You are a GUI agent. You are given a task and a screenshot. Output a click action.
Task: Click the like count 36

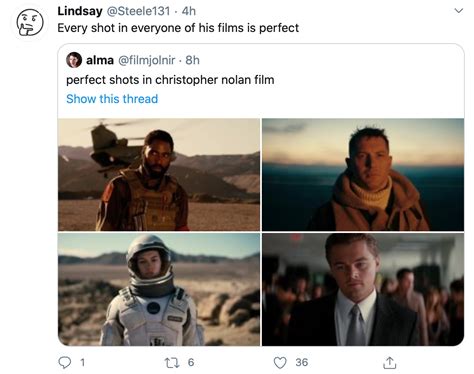pyautogui.click(x=302, y=362)
